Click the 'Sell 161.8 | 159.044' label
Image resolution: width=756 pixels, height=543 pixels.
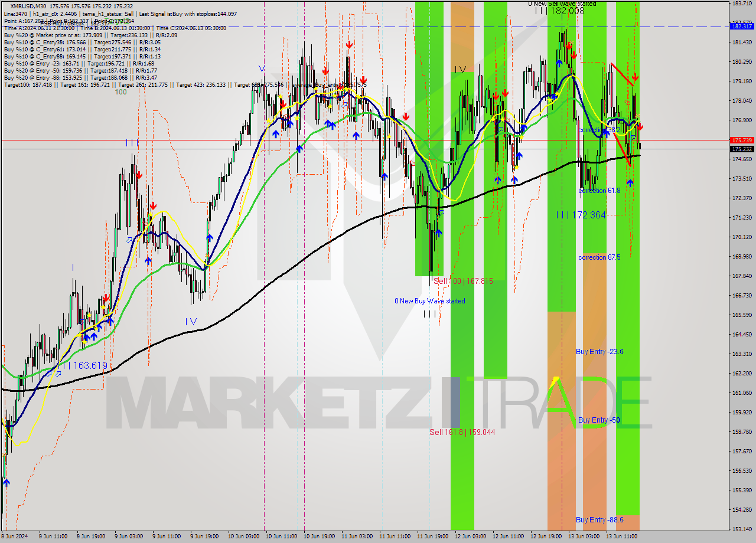tap(462, 432)
